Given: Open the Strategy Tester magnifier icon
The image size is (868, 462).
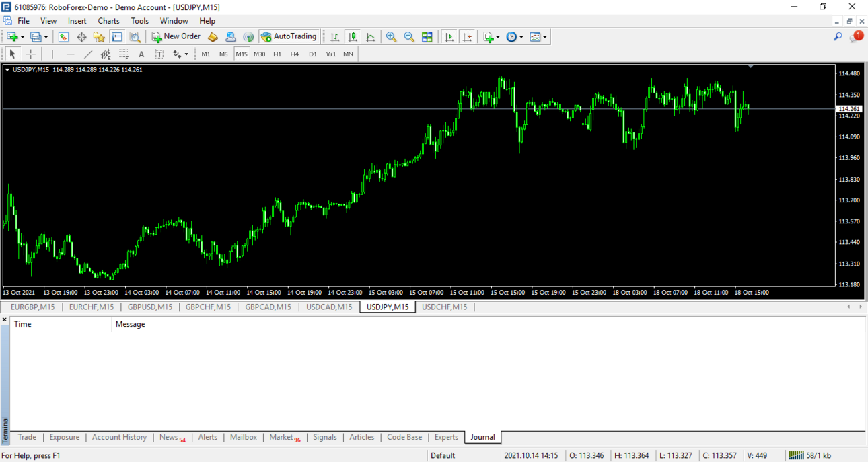Looking at the screenshot, I should (135, 37).
